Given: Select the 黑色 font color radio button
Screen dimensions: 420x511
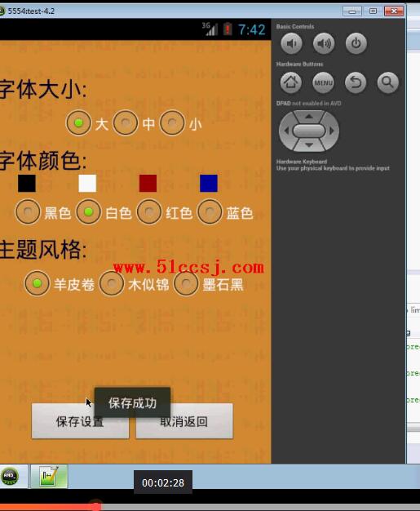Looking at the screenshot, I should (x=28, y=212).
